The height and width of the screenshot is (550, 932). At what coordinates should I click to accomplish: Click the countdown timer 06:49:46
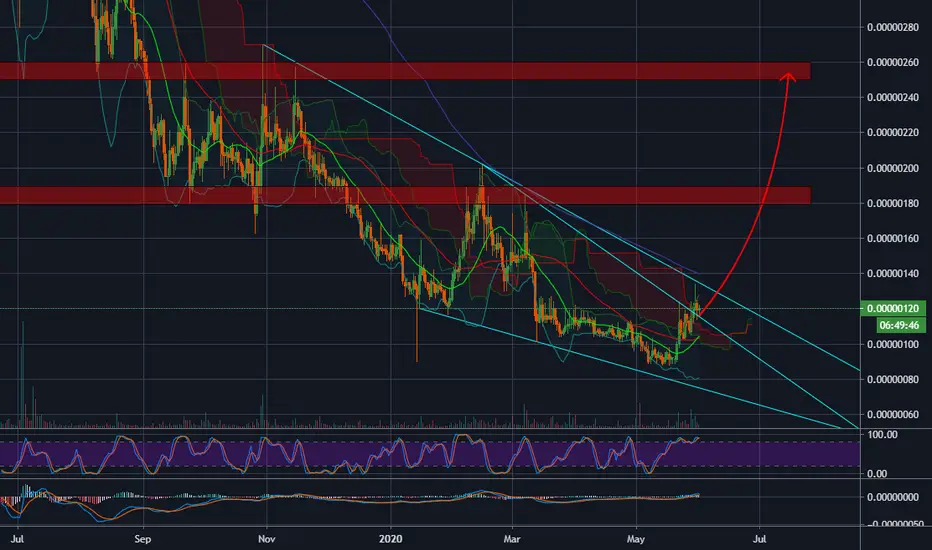click(x=901, y=325)
